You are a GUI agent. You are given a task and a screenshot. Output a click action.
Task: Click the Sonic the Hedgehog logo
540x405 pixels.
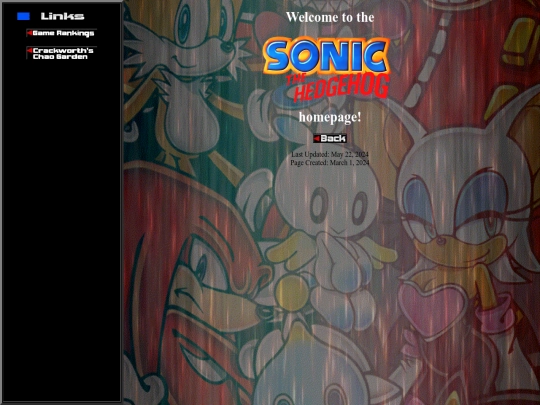[x=326, y=69]
